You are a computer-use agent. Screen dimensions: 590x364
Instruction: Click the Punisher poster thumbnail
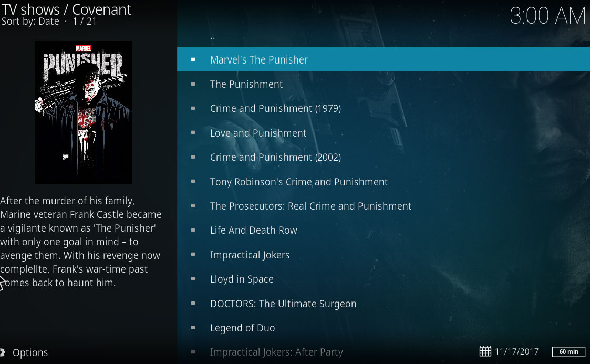tap(83, 112)
